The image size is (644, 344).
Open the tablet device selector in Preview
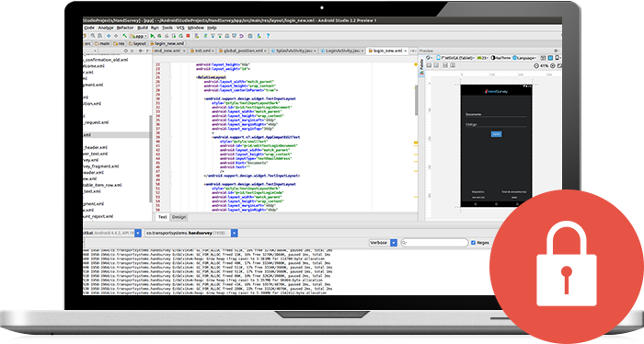[x=455, y=58]
